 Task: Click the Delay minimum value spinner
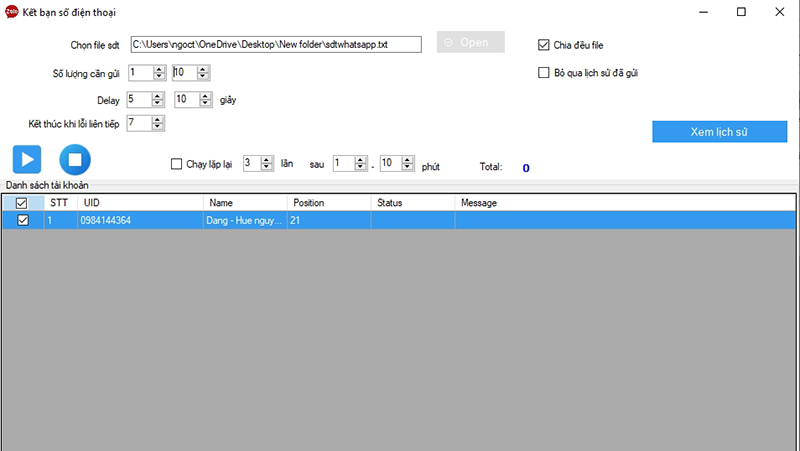[139, 99]
